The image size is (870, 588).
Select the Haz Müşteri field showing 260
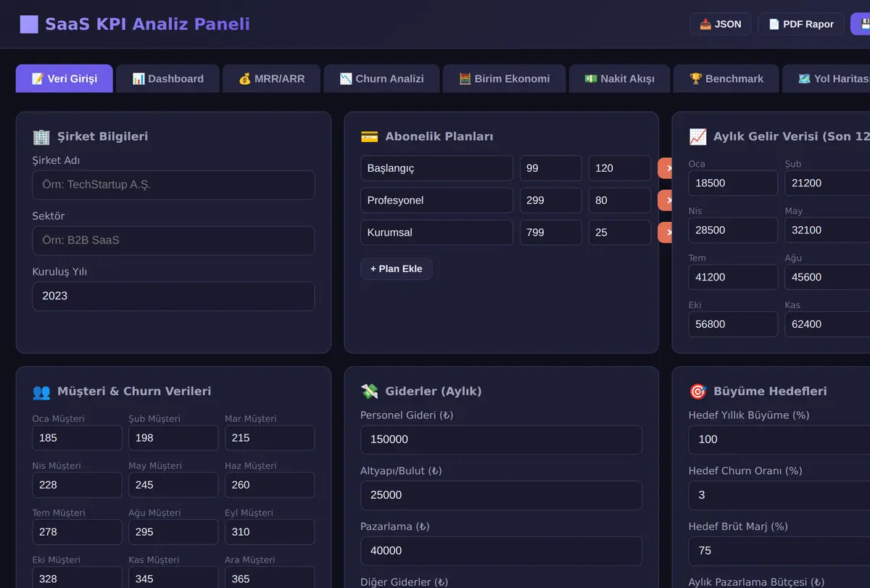[x=270, y=485]
